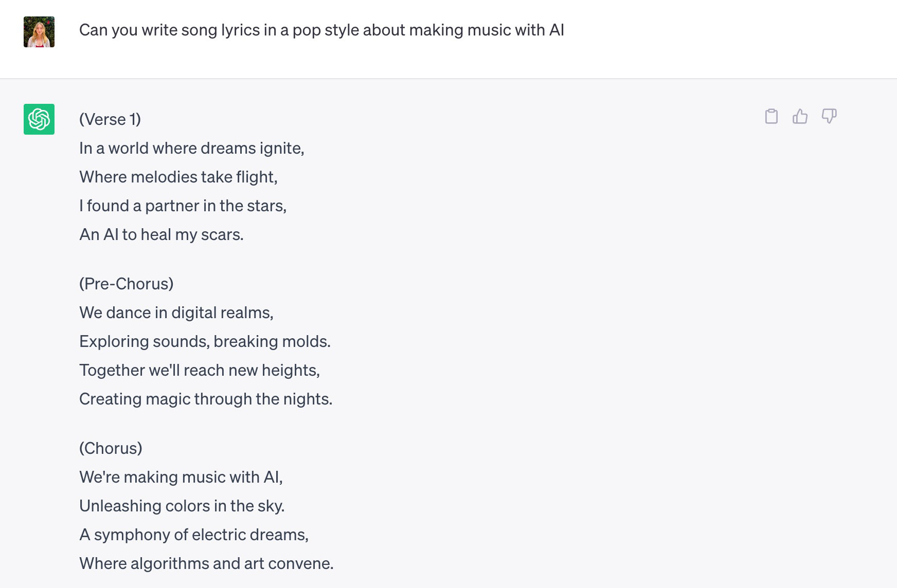Click the line 'Creating magic through the nights'
897x588 pixels.
click(206, 399)
